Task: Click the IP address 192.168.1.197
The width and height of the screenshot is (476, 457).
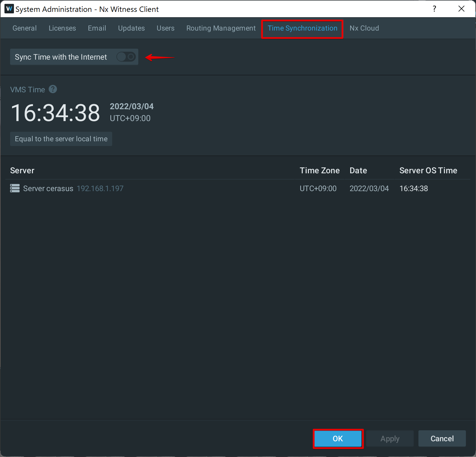Action: click(100, 188)
